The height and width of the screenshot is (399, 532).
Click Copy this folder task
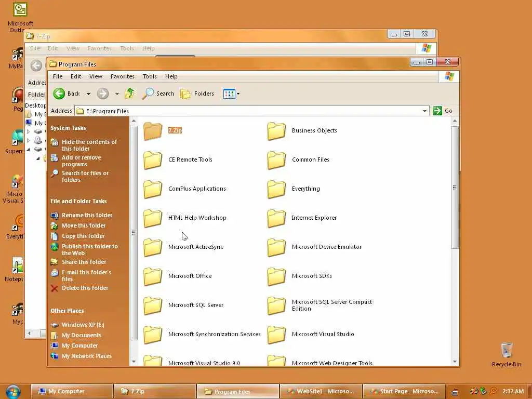[83, 236]
